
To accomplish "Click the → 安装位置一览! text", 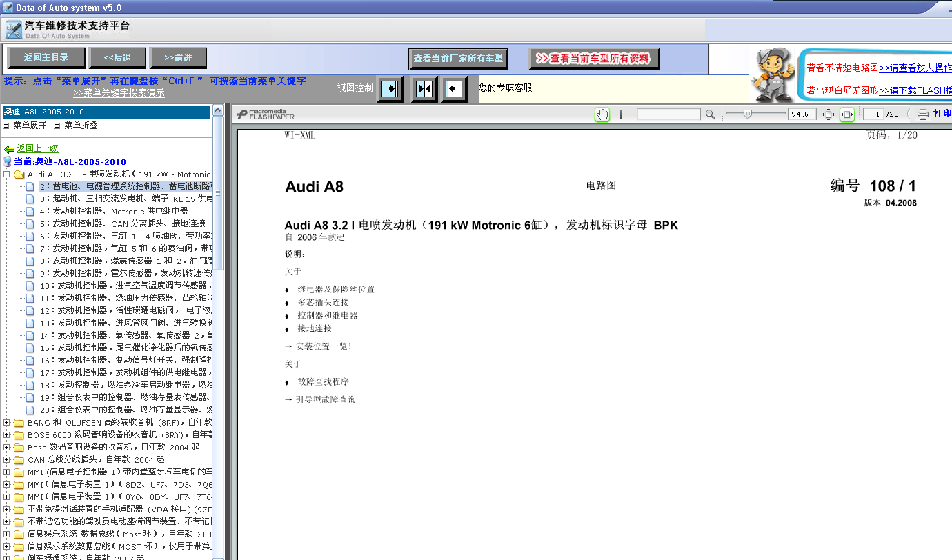I will [318, 346].
